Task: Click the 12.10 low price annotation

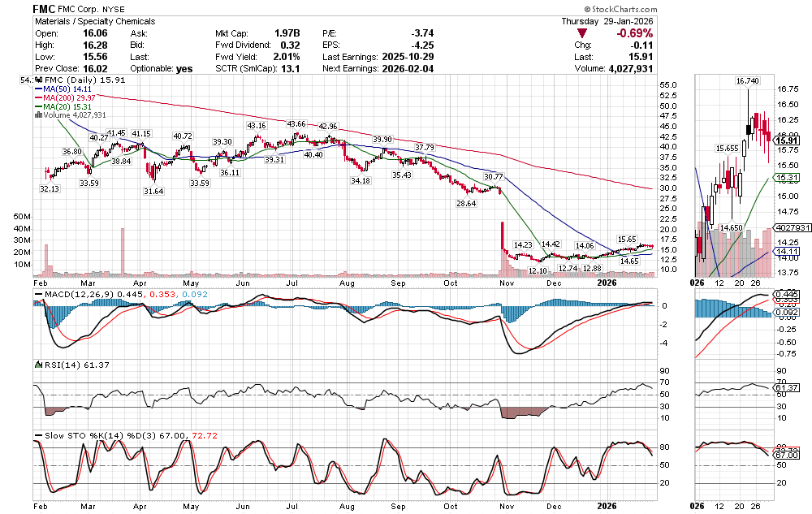Action: point(538,270)
